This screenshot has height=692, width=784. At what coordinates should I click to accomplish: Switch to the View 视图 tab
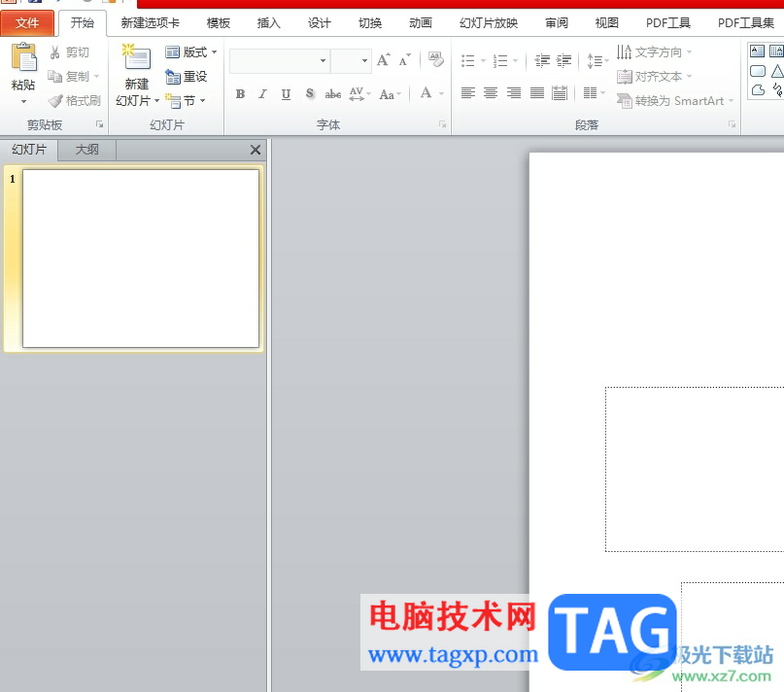click(606, 23)
